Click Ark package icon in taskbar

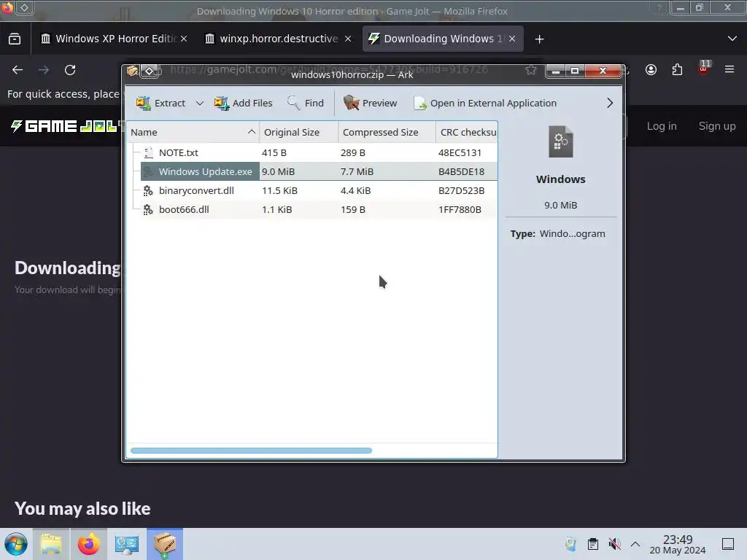tap(164, 544)
